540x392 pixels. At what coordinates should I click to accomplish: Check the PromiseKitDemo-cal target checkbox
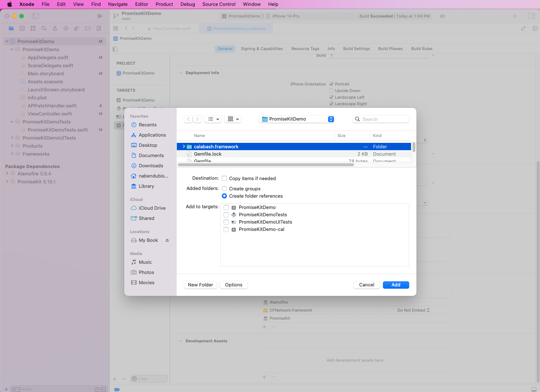pos(226,229)
